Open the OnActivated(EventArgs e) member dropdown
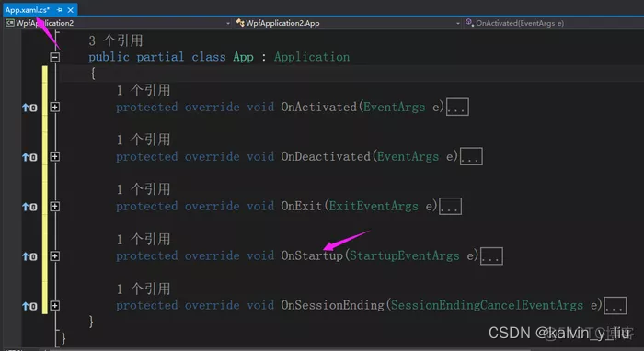 (554, 23)
